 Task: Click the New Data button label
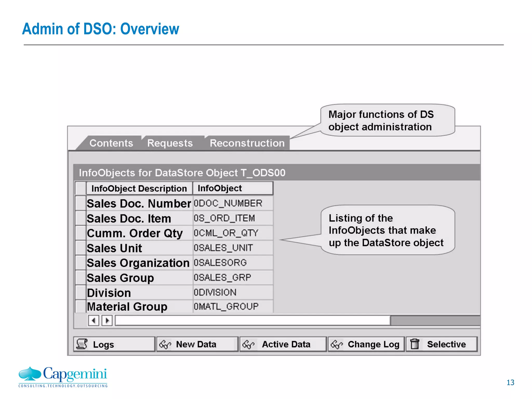[196, 344]
